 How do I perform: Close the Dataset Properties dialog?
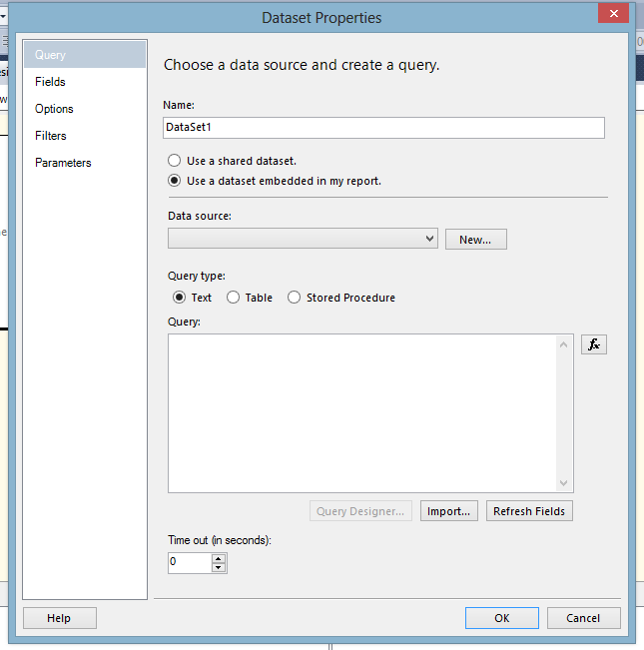[x=611, y=13]
